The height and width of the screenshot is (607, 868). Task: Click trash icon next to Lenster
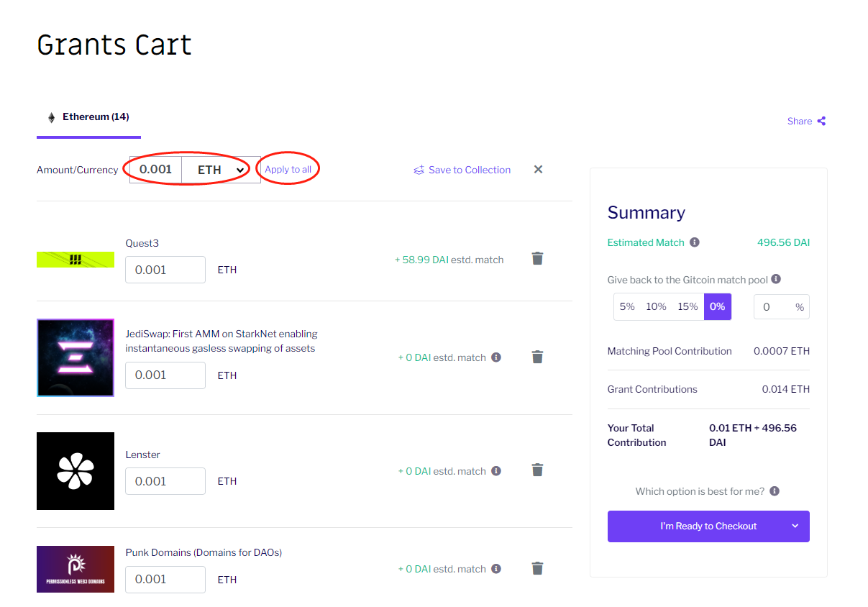(537, 470)
